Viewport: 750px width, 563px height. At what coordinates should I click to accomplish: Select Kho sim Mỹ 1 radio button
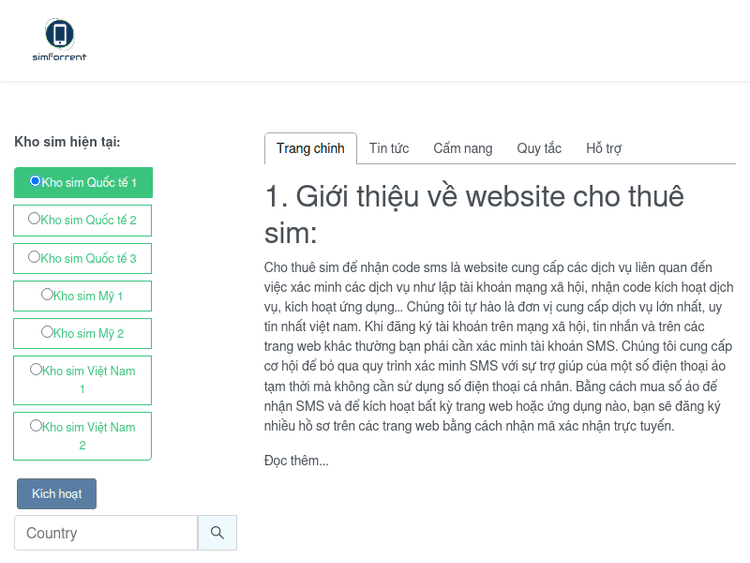[47, 295]
